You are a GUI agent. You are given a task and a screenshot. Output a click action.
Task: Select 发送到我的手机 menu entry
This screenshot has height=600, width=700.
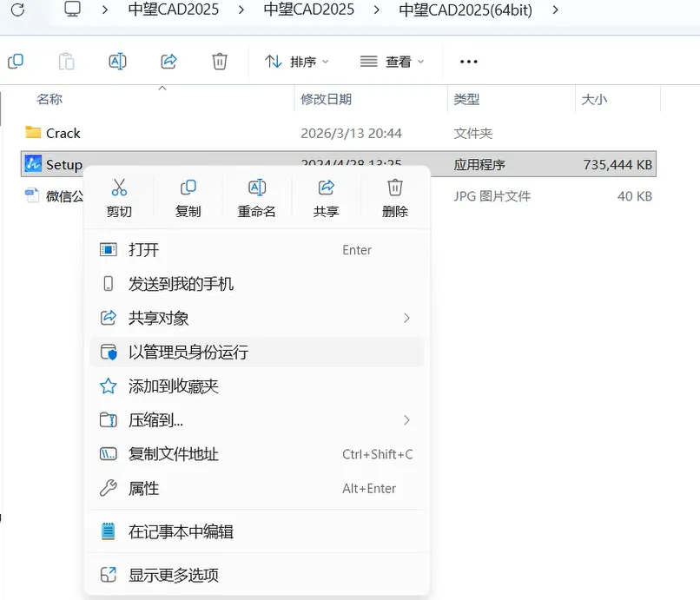tap(257, 283)
